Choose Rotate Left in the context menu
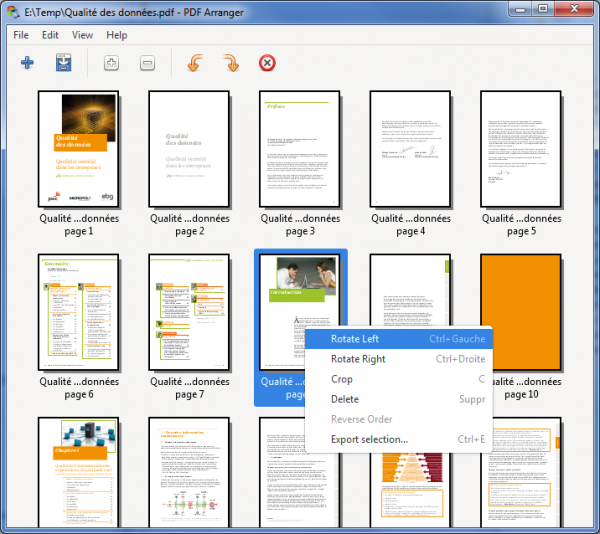Image resolution: width=600 pixels, height=534 pixels. point(355,339)
